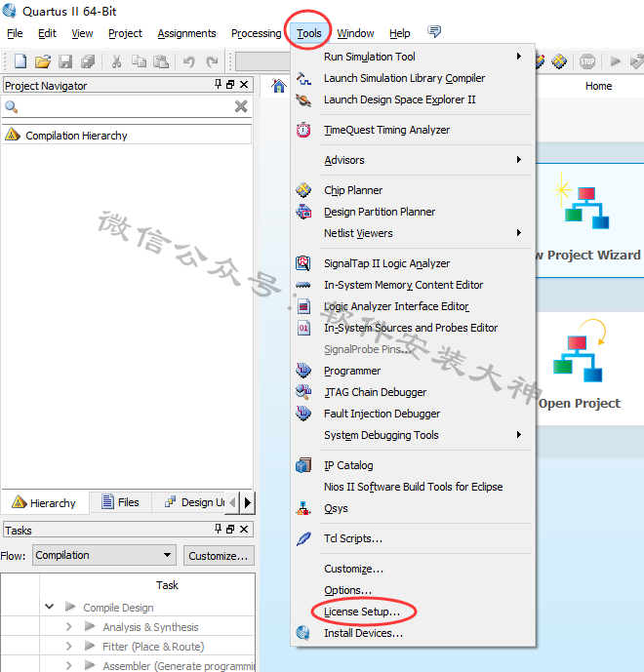Select TimeQuest Timing Analyzer
The image size is (644, 672).
(413, 130)
